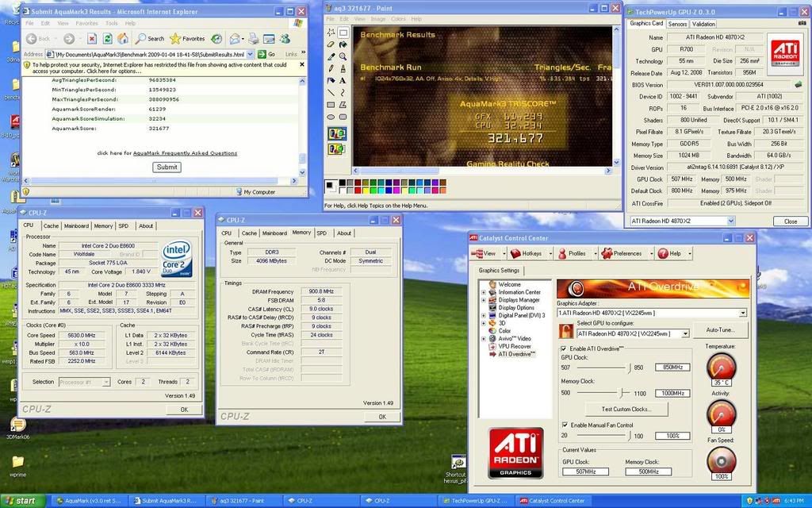Activate the Magnifier tool in Paint
Image resolution: width=812 pixels, height=508 pixels.
tap(343, 56)
